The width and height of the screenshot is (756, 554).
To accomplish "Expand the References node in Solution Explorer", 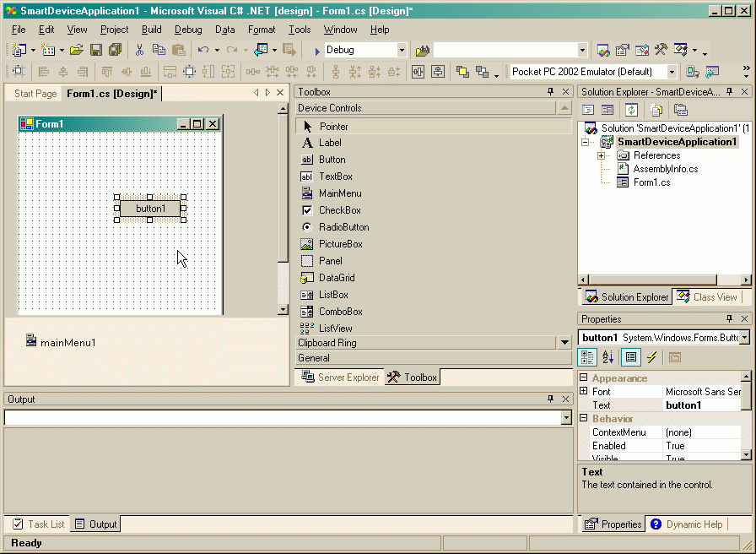I will tap(601, 155).
